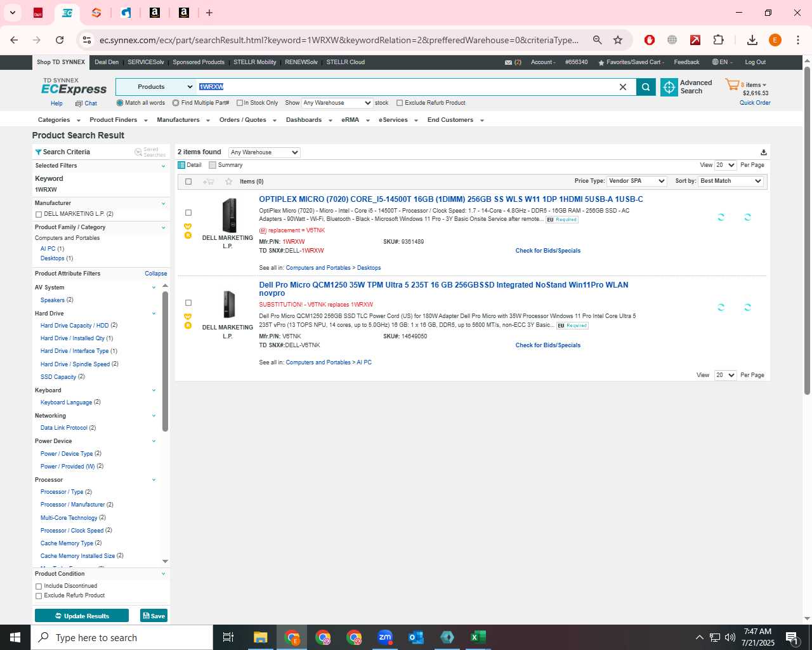Open Excel from the taskbar

(478, 637)
